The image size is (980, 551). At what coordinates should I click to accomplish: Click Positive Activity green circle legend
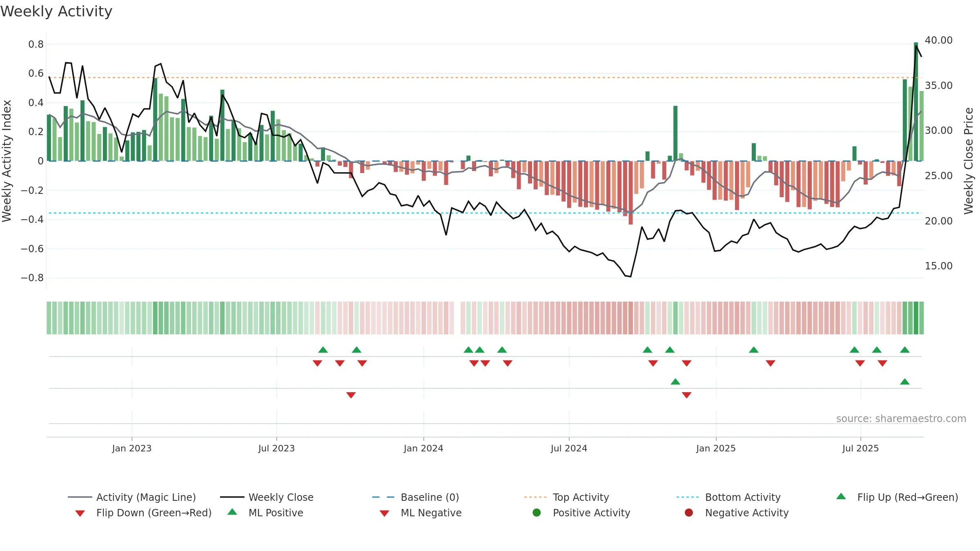(537, 513)
